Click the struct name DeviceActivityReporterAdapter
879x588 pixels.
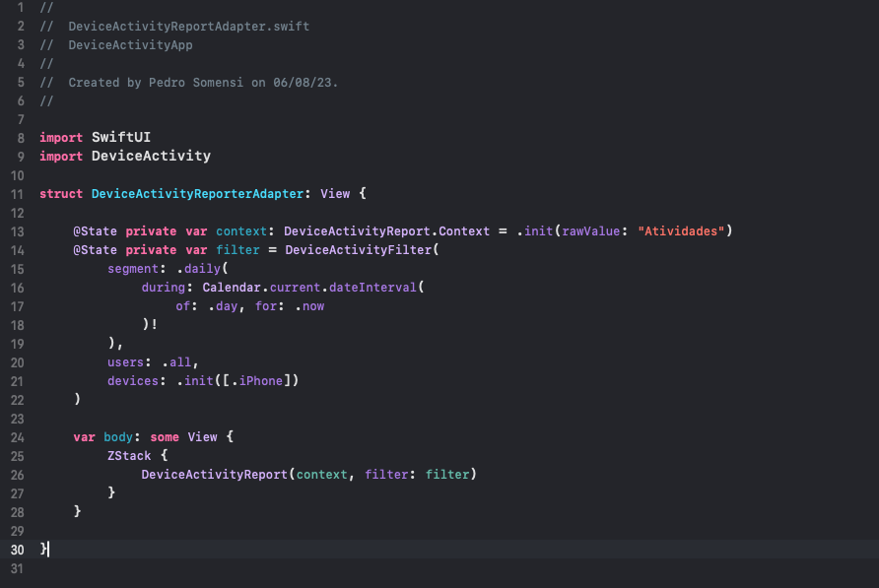(x=197, y=193)
